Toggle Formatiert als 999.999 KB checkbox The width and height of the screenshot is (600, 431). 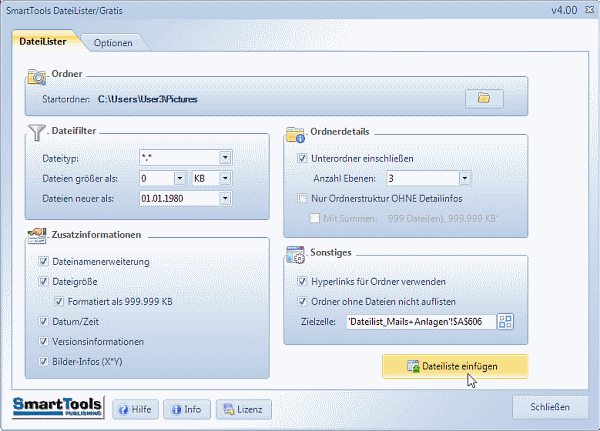(x=59, y=301)
